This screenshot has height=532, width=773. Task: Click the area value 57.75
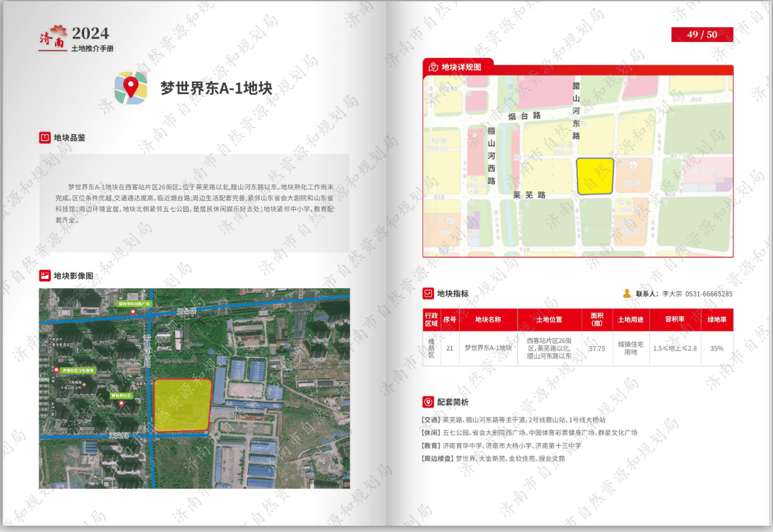click(x=597, y=348)
